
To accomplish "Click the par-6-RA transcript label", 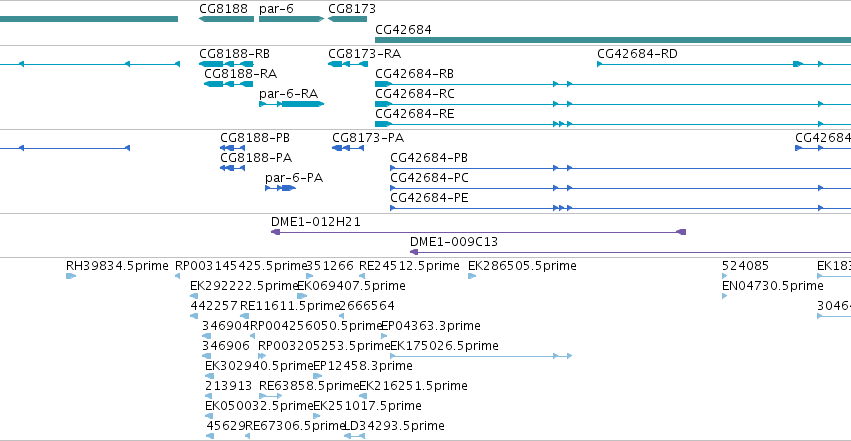I will (289, 94).
